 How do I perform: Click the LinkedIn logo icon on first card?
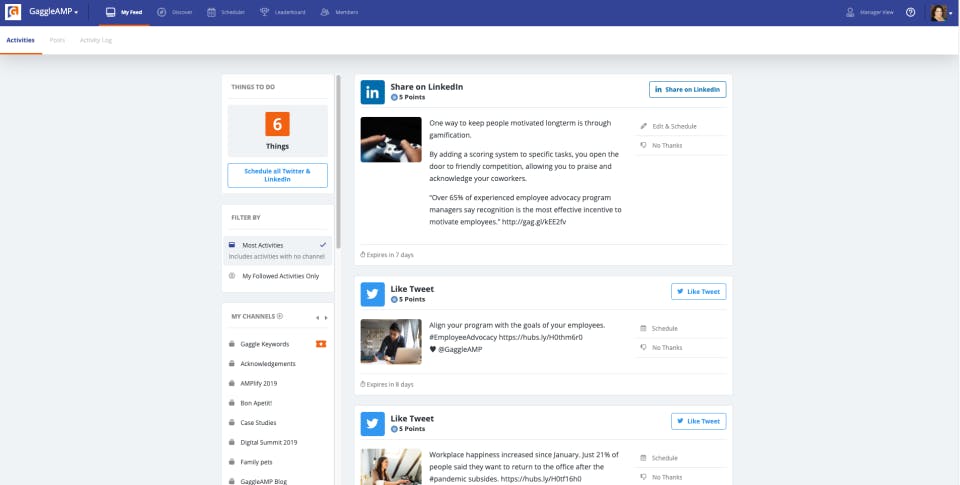[x=372, y=92]
